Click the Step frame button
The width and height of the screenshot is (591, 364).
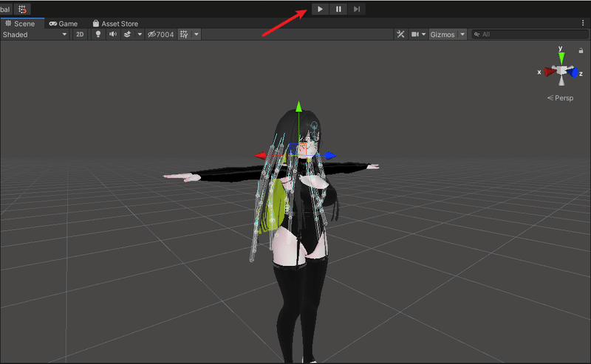click(x=357, y=9)
